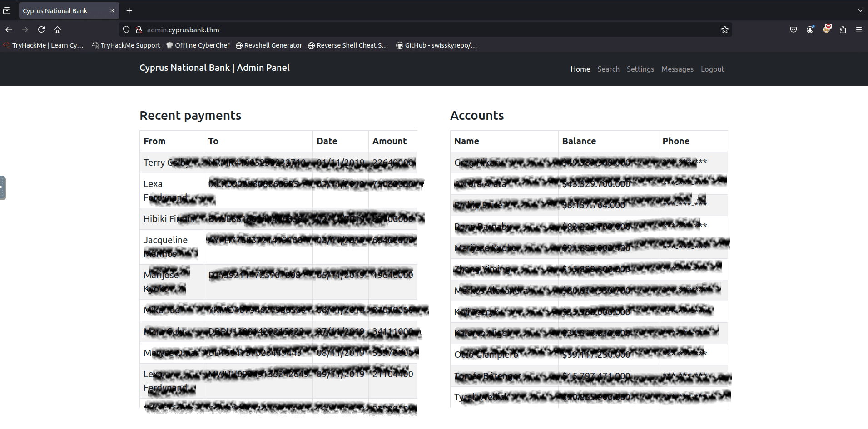
Task: Bookmark this page with the star
Action: (724, 30)
